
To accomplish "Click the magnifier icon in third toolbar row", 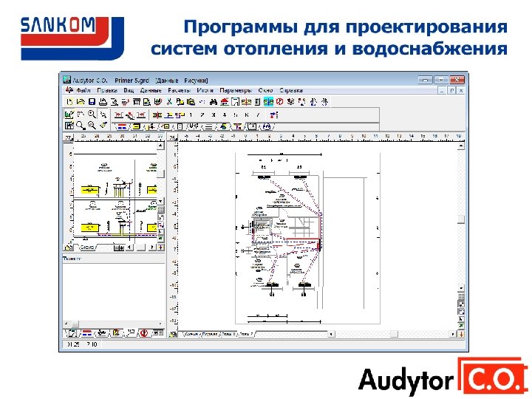I will tap(81, 126).
